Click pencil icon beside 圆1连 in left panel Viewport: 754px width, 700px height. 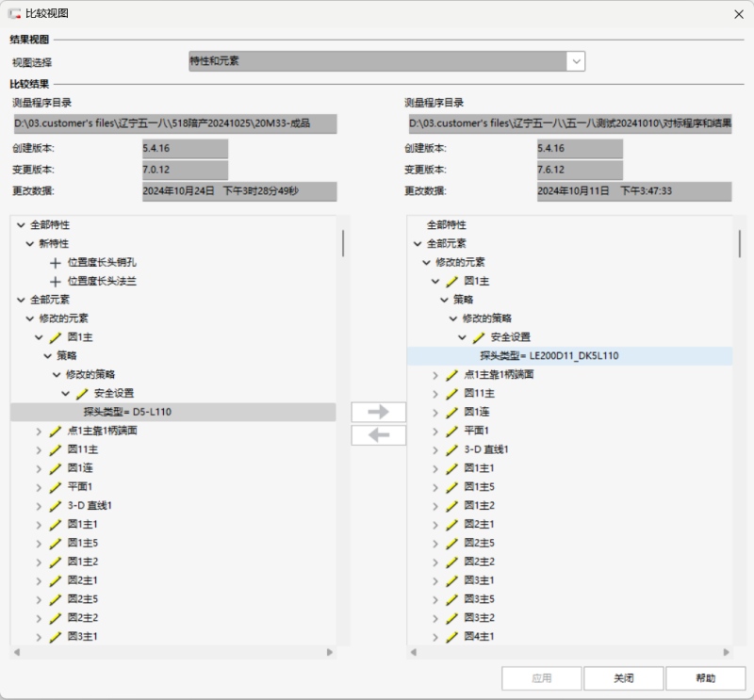click(x=56, y=468)
